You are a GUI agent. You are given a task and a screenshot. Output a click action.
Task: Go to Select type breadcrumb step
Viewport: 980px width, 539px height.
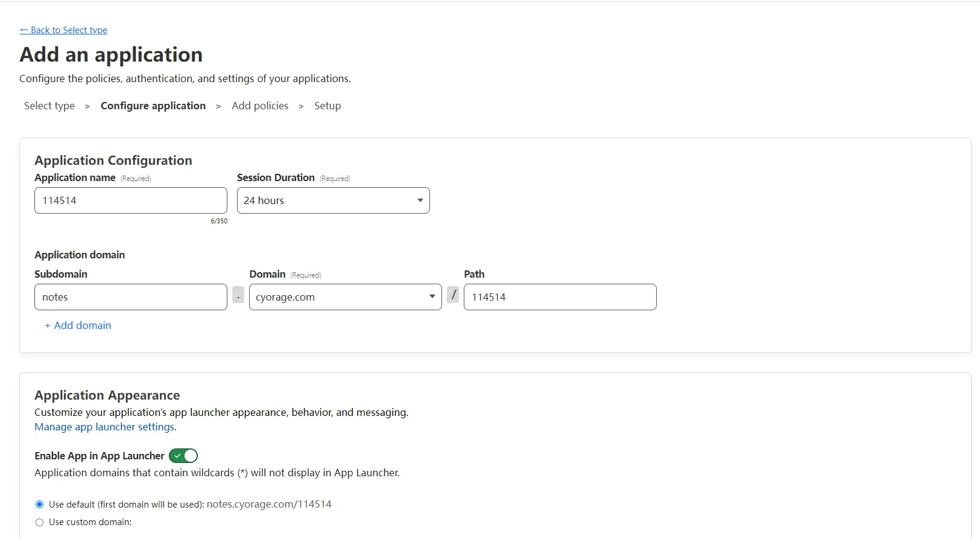tap(49, 106)
